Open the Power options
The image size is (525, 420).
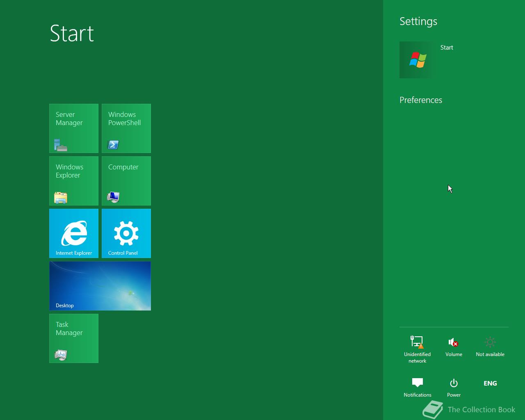click(454, 388)
